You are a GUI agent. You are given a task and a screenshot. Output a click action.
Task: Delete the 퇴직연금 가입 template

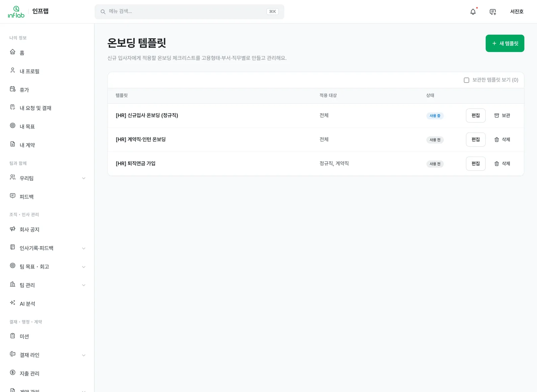click(x=502, y=164)
